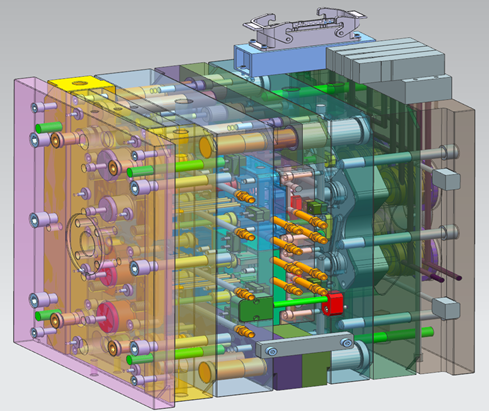Select the olive green block at bottom
This screenshot has height=411, width=489.
point(316,369)
